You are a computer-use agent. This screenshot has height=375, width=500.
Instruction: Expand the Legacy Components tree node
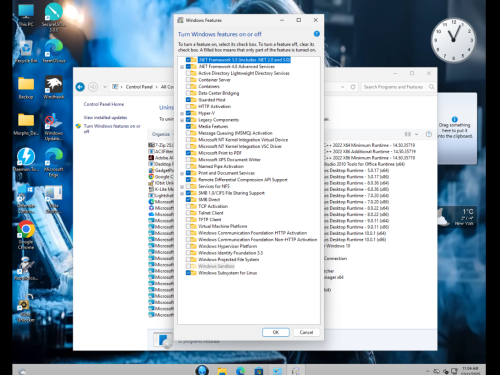(x=182, y=120)
